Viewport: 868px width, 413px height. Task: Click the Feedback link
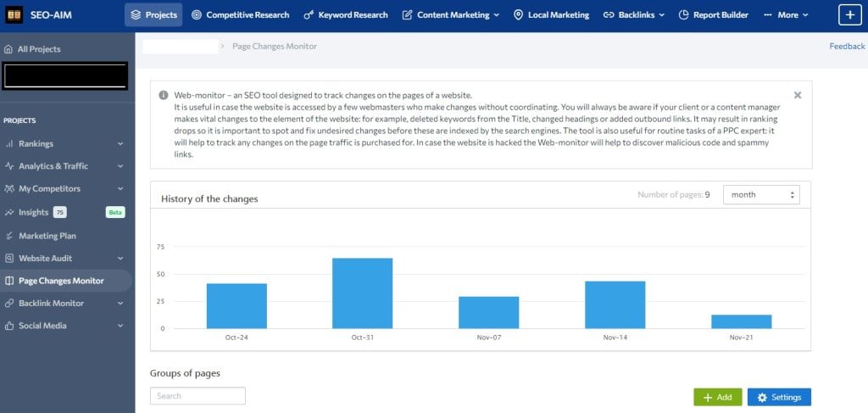click(x=847, y=47)
